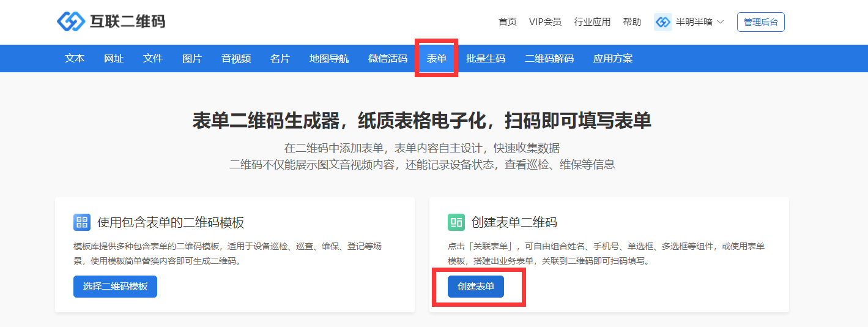Click subtitle line 在二维码中添加表单，表单内容自主设计
This screenshot has height=327, width=868.
click(x=422, y=148)
